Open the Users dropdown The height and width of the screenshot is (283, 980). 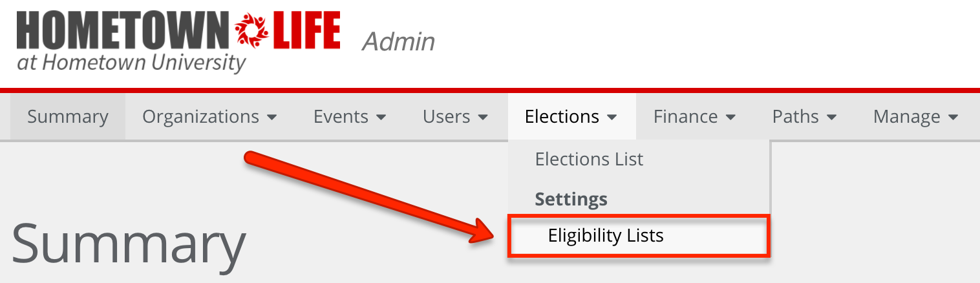455,117
